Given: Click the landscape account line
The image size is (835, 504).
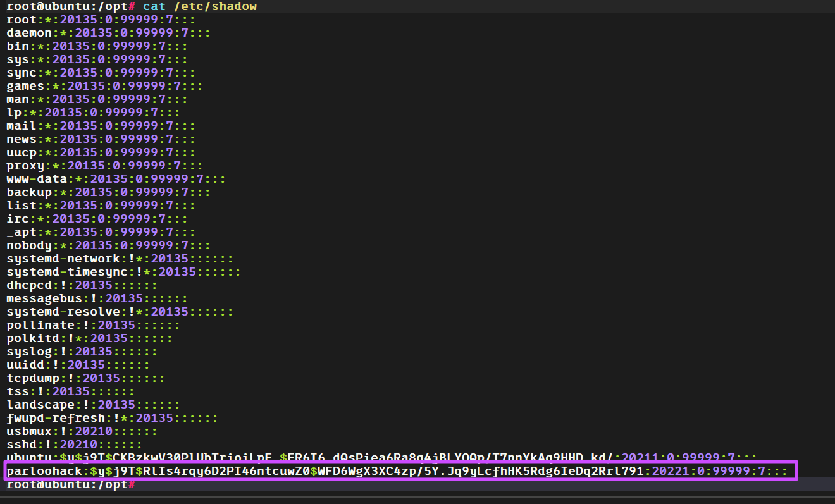Looking at the screenshot, I should click(93, 405).
